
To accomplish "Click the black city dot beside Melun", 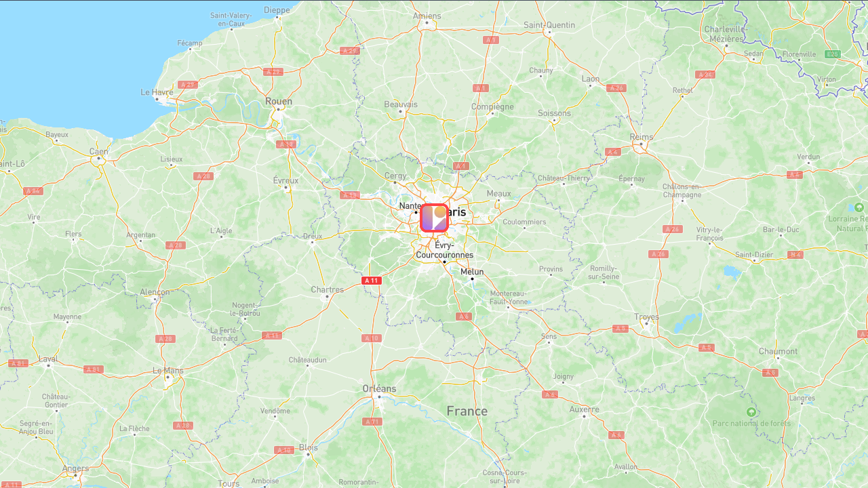I will 472,279.
